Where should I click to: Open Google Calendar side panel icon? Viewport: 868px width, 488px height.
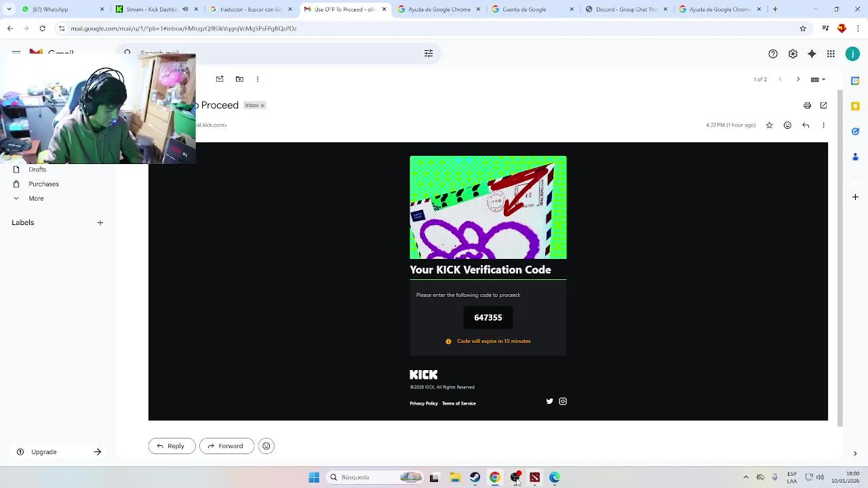point(855,81)
